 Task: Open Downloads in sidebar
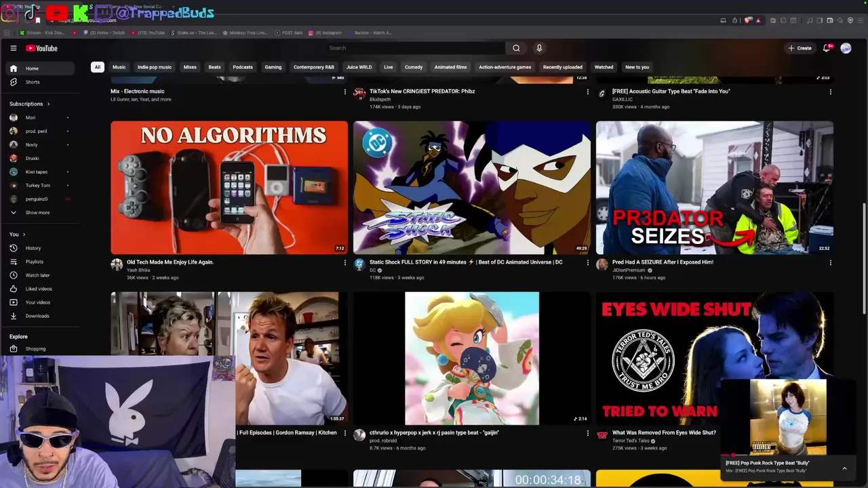click(41, 316)
